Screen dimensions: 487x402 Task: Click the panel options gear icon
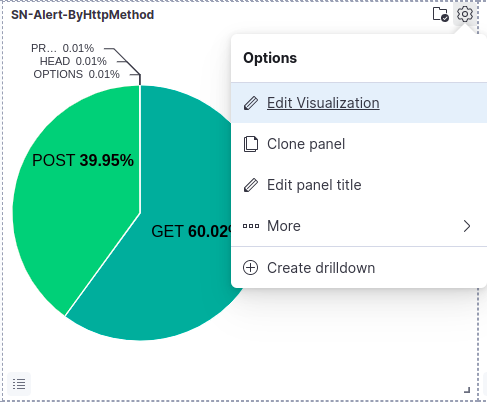coord(465,14)
